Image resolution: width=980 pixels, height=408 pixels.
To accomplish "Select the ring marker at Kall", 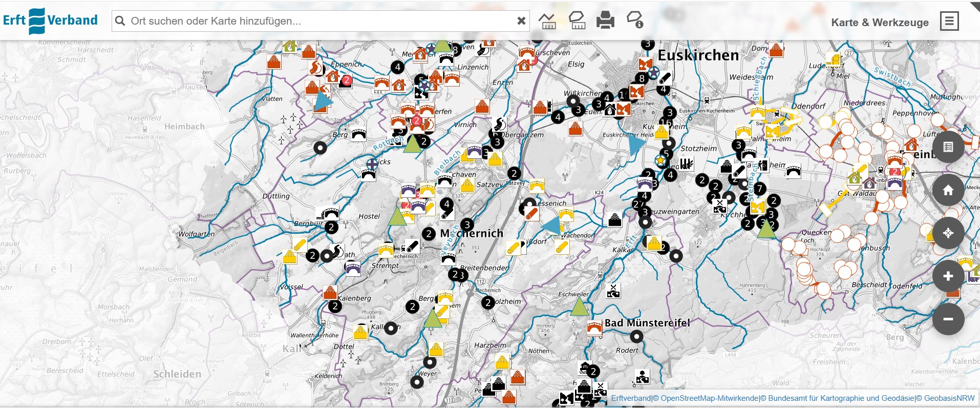I will 391,328.
